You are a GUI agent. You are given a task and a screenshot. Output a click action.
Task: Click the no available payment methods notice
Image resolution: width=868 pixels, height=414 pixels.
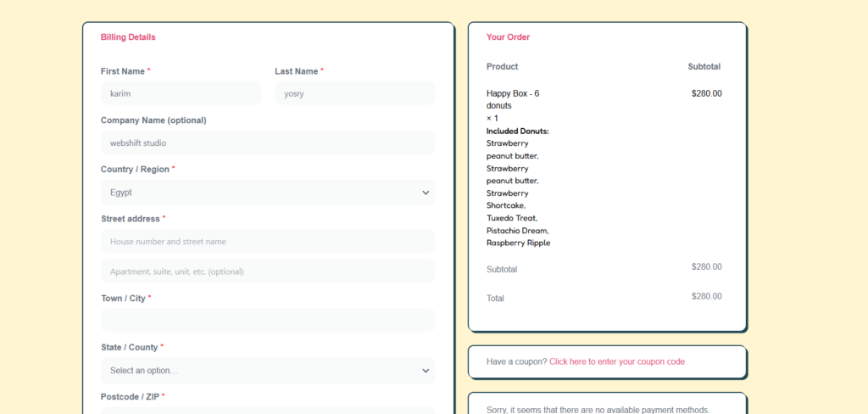(598, 410)
